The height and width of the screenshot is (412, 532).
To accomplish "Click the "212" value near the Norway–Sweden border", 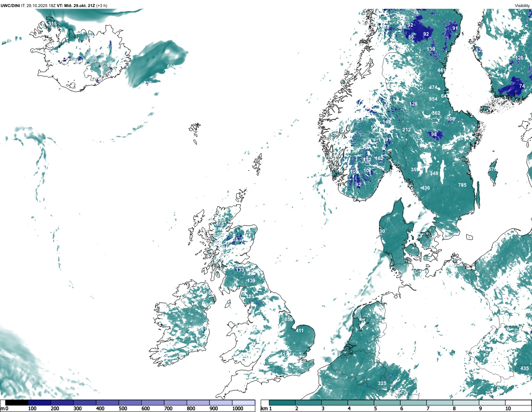I will (406, 130).
